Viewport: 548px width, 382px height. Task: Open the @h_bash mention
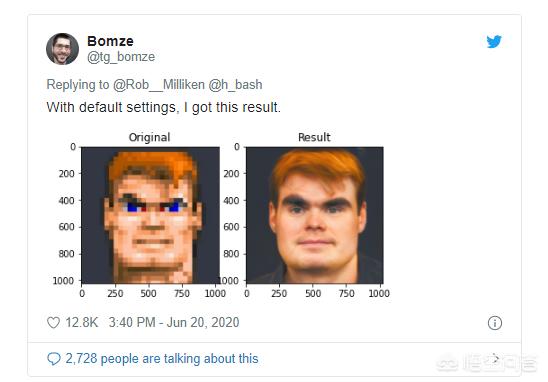click(235, 85)
